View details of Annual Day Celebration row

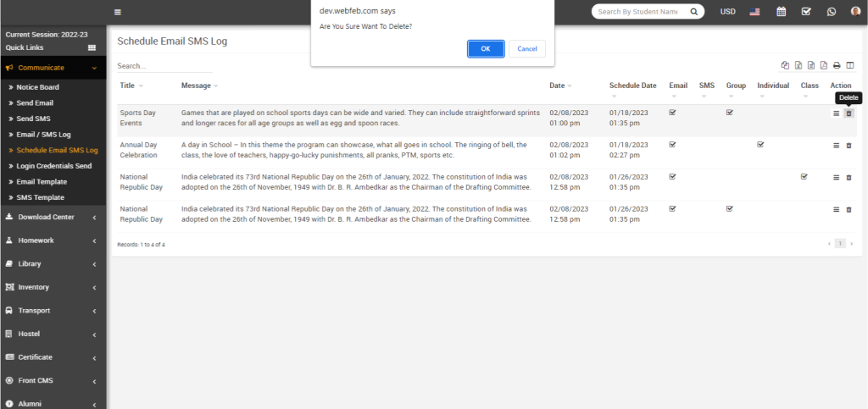tap(837, 146)
